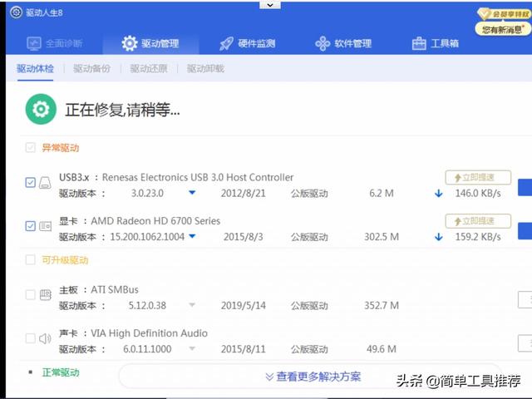This screenshot has width=532, height=399.
Task: Uncheck the USB3.x Renesas driver checkbox
Action: click(30, 182)
